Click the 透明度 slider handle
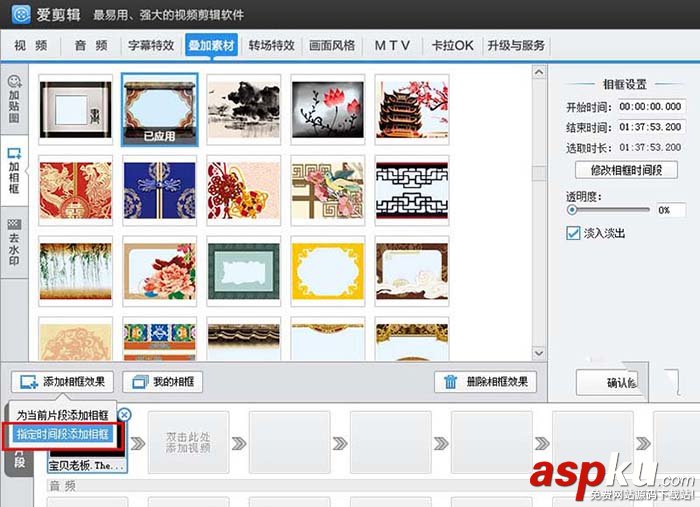 pos(571,210)
